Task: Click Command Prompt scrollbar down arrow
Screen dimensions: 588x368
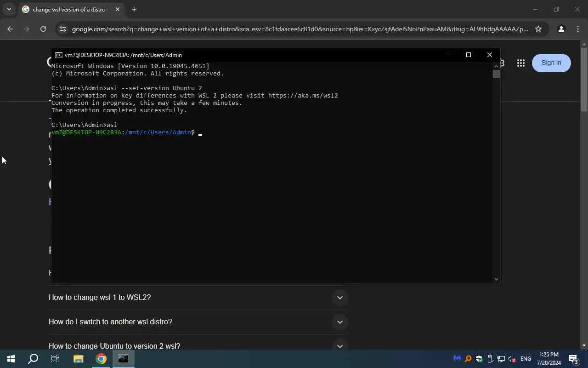Action: (496, 279)
